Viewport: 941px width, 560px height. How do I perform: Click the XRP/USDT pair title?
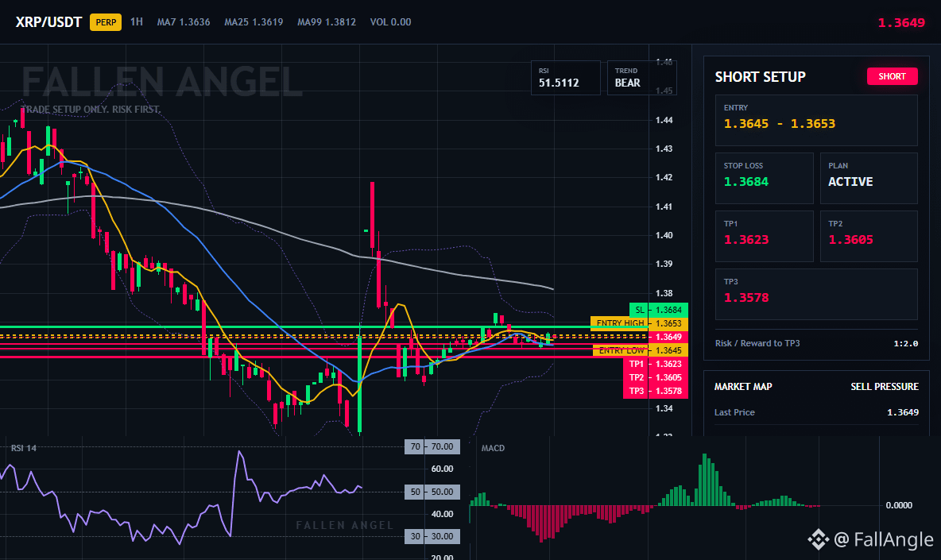click(x=48, y=22)
